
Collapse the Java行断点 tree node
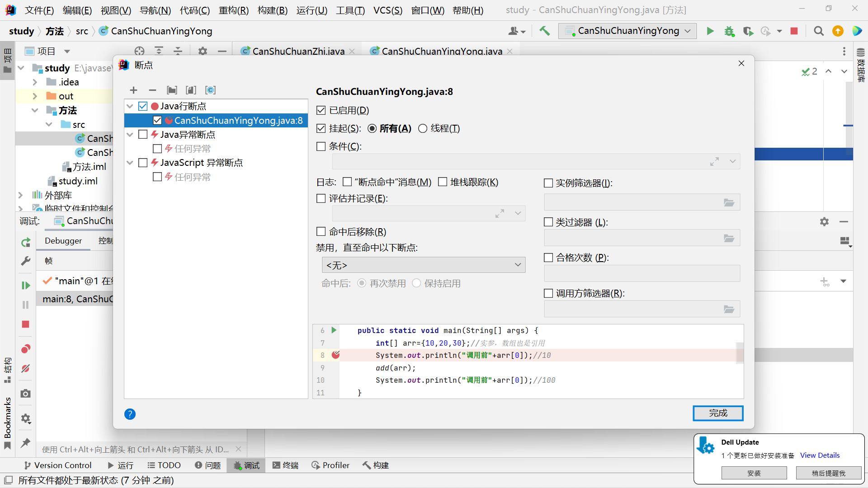(130, 106)
